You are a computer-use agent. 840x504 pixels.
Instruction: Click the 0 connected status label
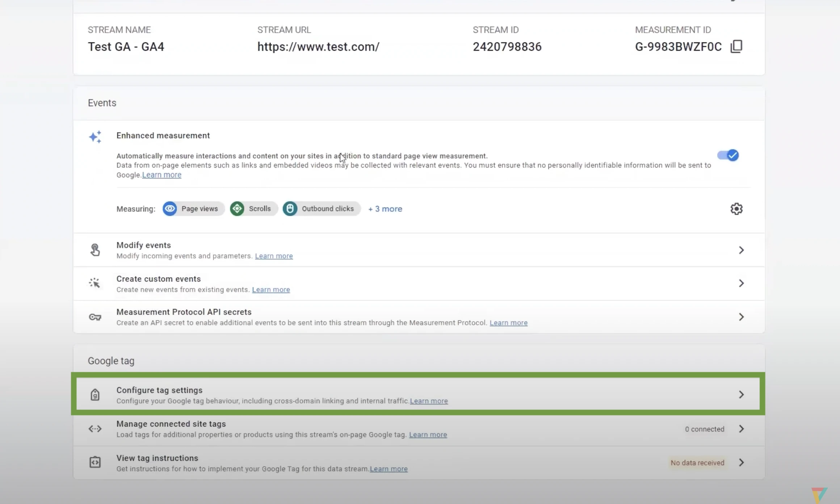tap(705, 429)
